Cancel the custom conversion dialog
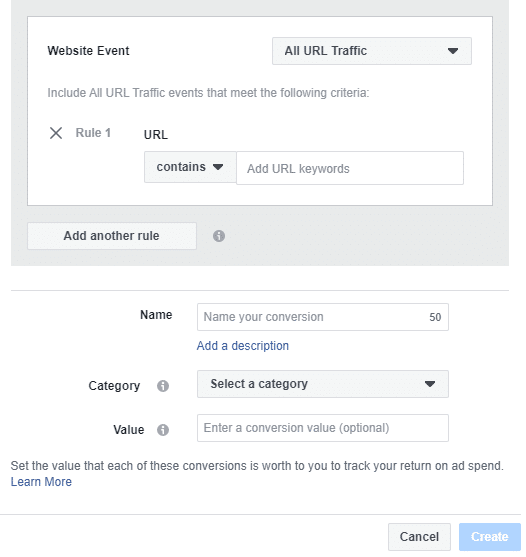 419,537
